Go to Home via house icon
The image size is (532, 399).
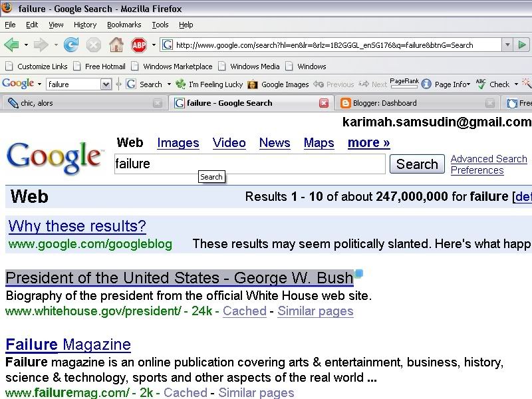click(116, 45)
